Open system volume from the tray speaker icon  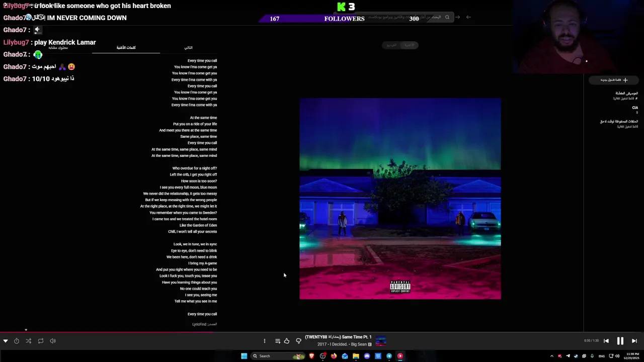point(617,356)
